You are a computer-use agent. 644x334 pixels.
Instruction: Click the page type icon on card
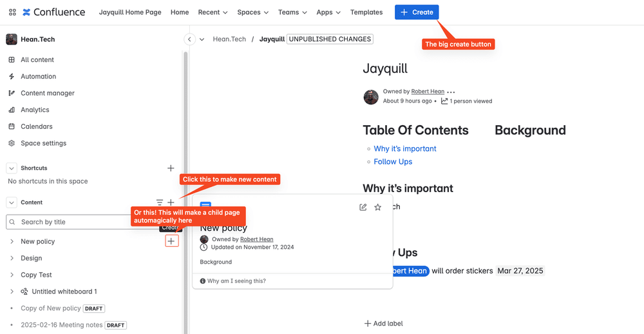coord(205,205)
